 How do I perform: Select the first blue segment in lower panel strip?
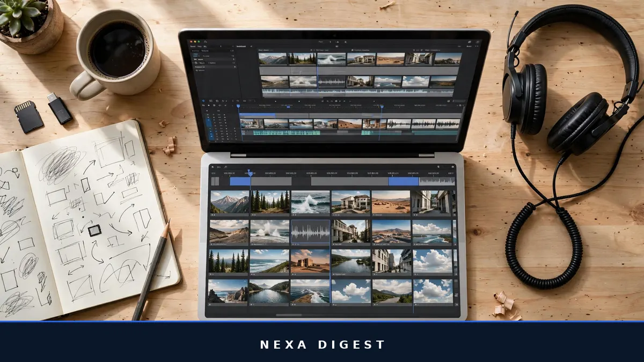[240, 181]
